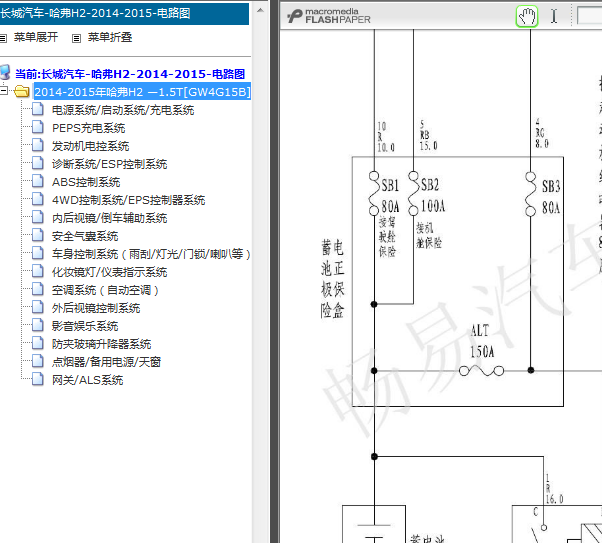602x543 pixels.
Task: Click page icon beside 4WD控制系统/EPS控制器系统
Action: tap(38, 199)
